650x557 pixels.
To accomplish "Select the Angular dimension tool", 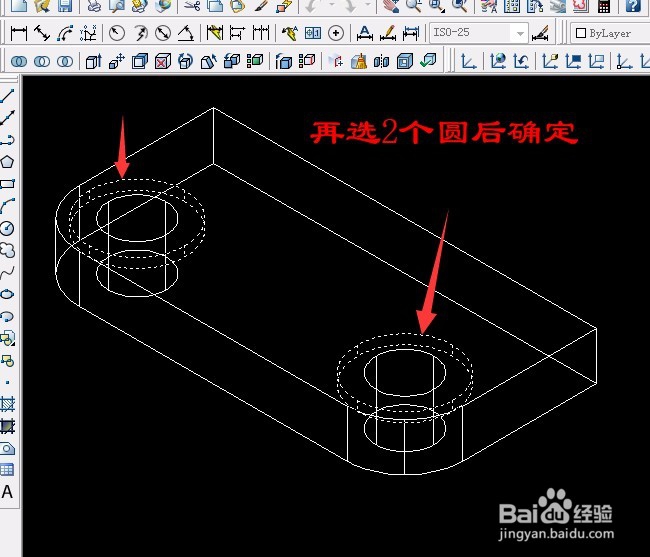I will tap(186, 33).
